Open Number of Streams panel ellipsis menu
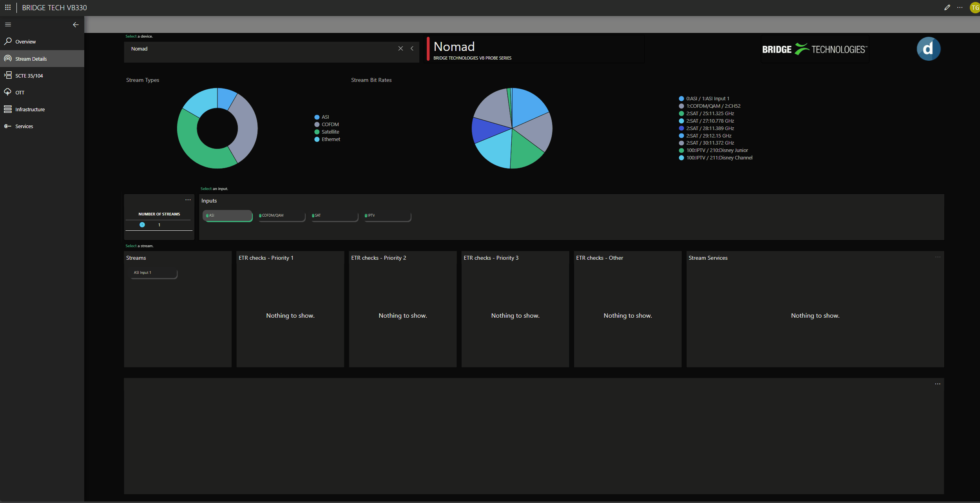This screenshot has height=503, width=980. (188, 200)
